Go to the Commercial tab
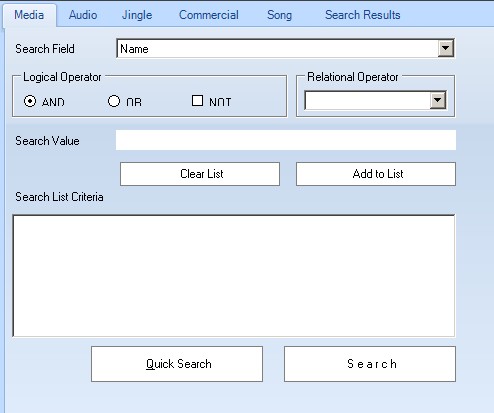 coord(209,15)
